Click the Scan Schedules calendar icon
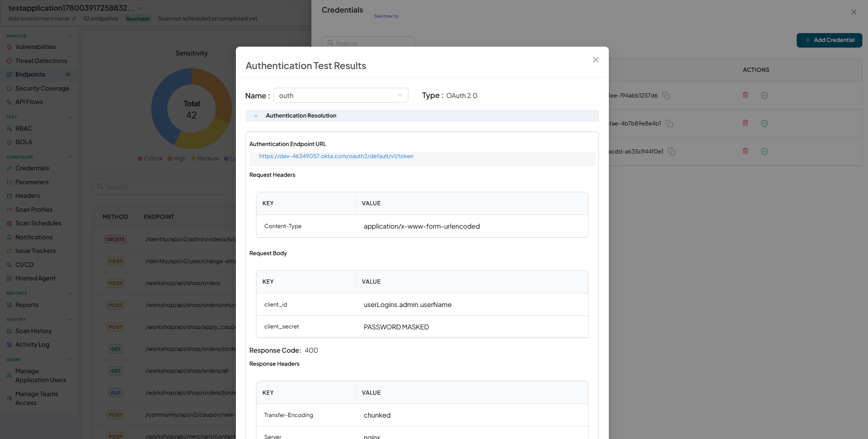 point(9,223)
